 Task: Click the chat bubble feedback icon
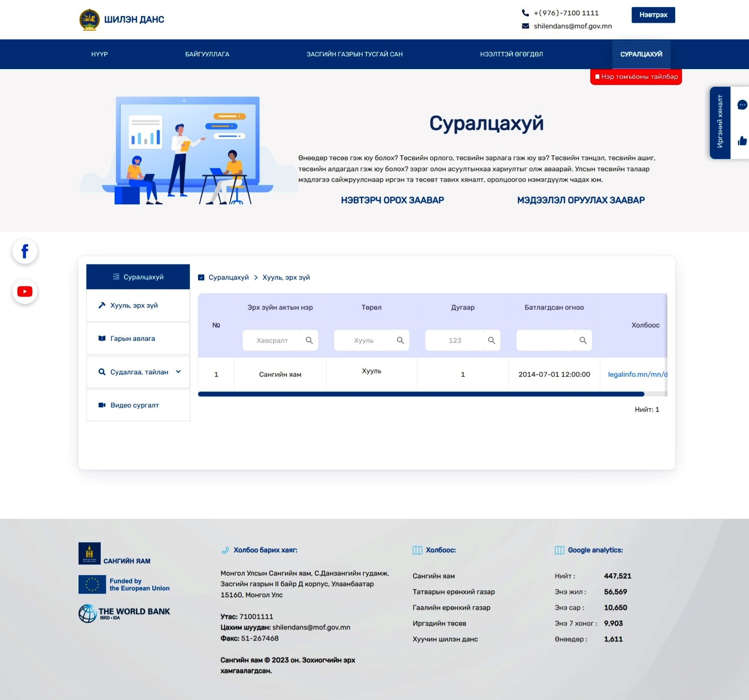[x=742, y=105]
